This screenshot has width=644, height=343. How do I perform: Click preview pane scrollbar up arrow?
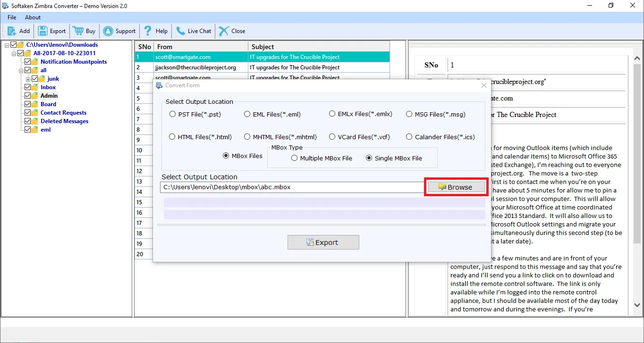point(637,59)
